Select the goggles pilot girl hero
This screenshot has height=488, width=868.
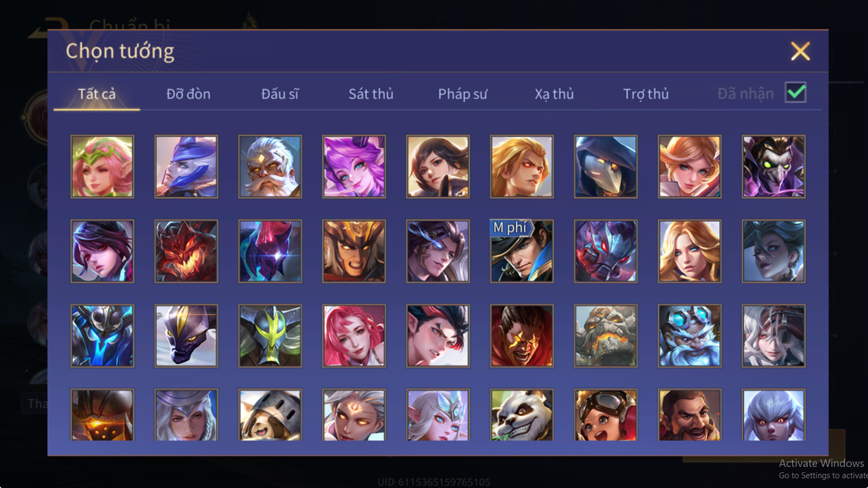(605, 415)
